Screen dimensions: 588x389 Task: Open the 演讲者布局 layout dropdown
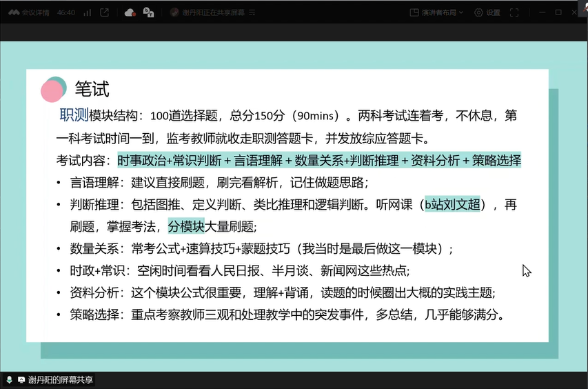(437, 12)
